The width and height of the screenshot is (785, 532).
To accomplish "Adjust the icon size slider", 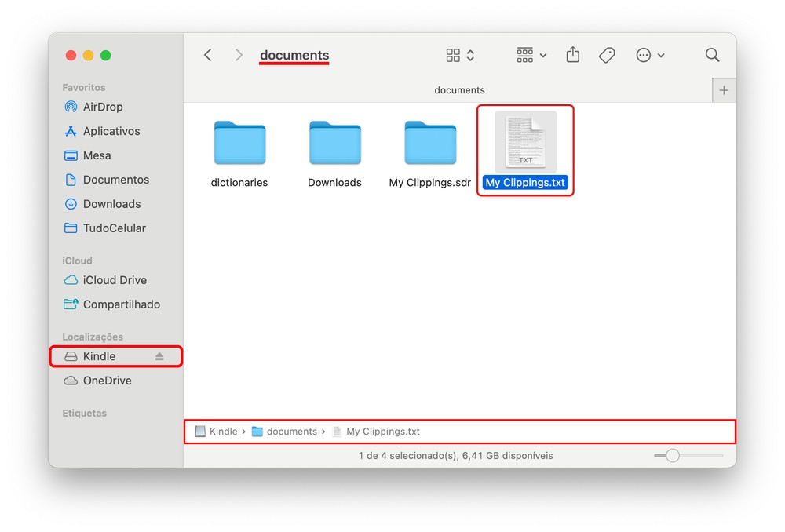I will tap(673, 455).
